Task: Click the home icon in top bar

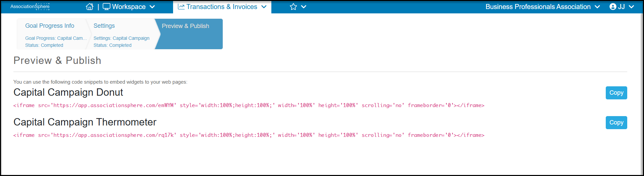Action: (90, 7)
